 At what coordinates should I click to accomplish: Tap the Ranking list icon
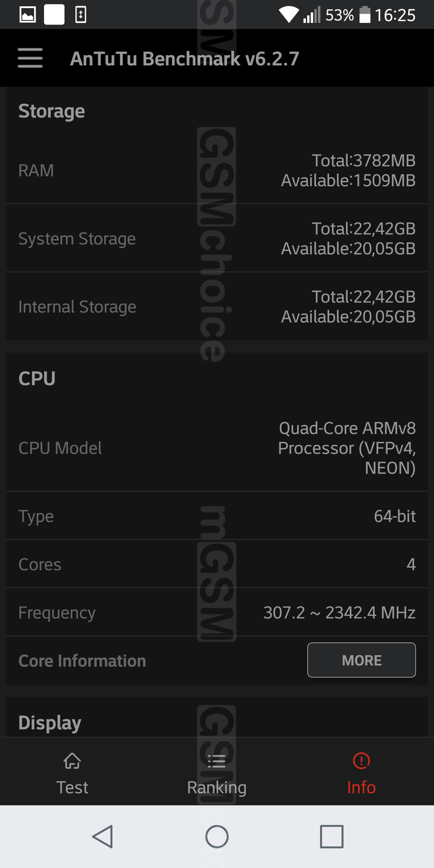pos(217,762)
